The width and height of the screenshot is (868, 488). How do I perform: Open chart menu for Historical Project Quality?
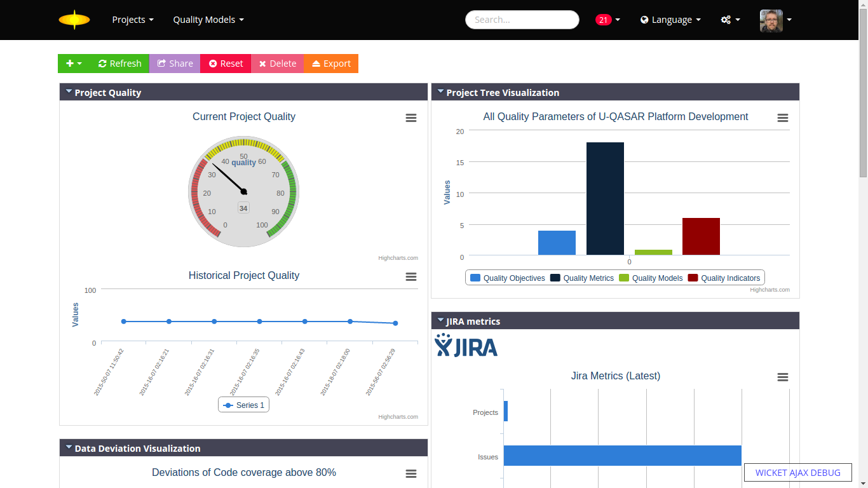coord(410,276)
